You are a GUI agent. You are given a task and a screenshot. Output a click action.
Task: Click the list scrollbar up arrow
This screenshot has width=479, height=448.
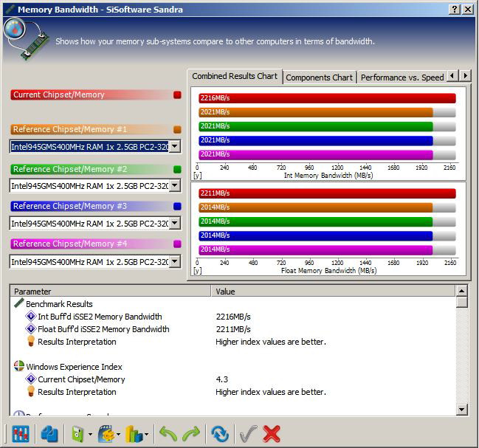(462, 291)
